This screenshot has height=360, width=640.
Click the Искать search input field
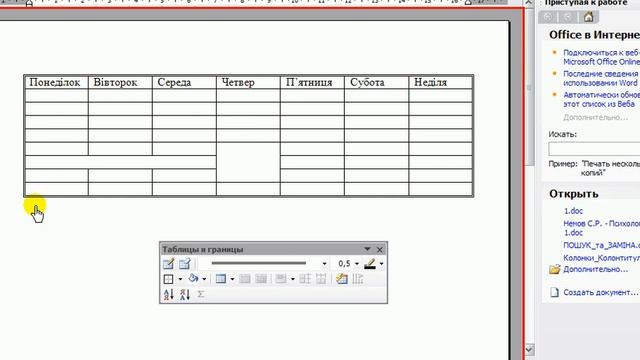pos(594,149)
